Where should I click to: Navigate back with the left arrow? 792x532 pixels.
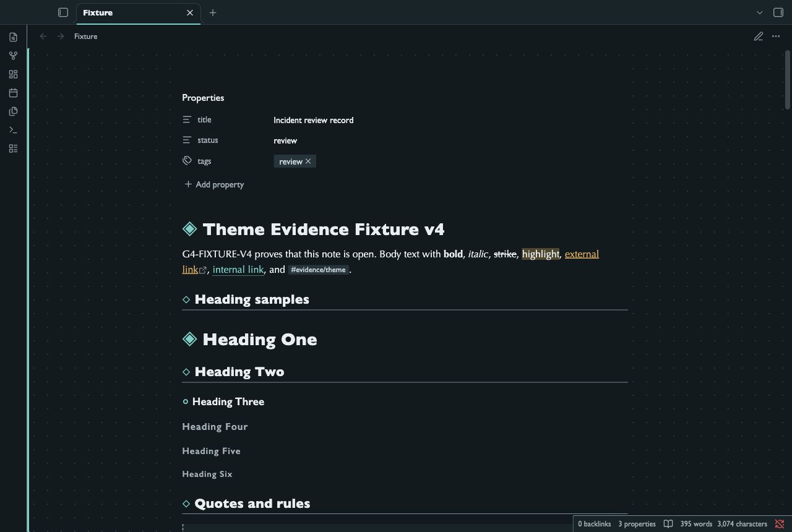(x=43, y=36)
